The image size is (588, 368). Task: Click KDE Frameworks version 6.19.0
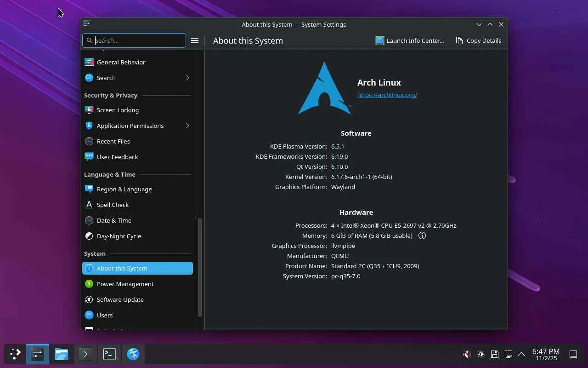pyautogui.click(x=339, y=156)
